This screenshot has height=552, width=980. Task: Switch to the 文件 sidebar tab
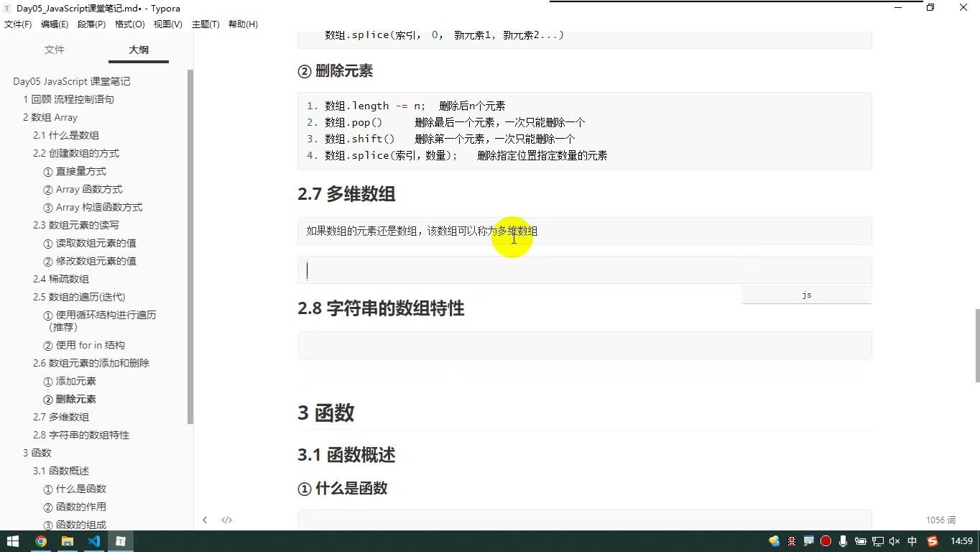pyautogui.click(x=55, y=50)
